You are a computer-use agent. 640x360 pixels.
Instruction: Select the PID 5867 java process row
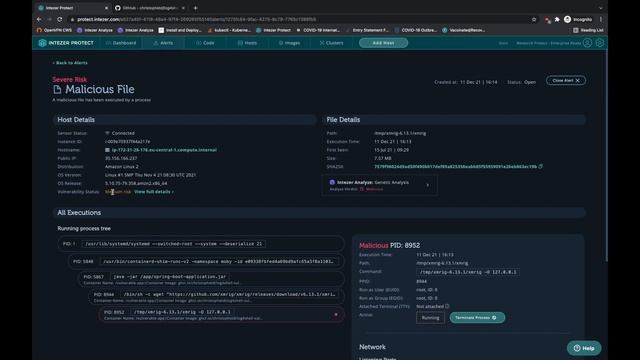(211, 279)
